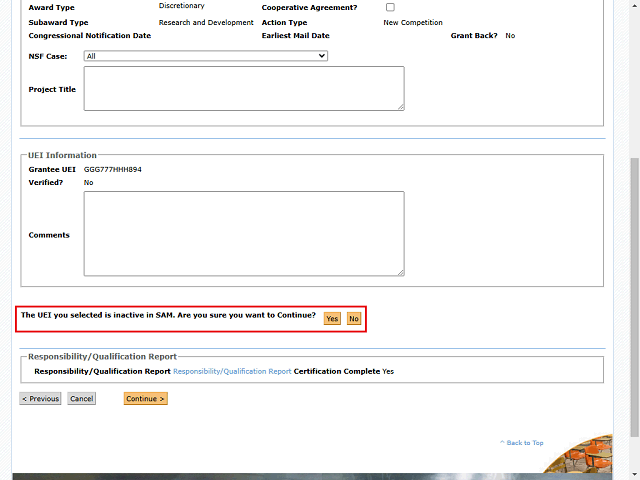The width and height of the screenshot is (640, 480).
Task: Click the Certification Complete value Yes
Action: click(x=388, y=371)
